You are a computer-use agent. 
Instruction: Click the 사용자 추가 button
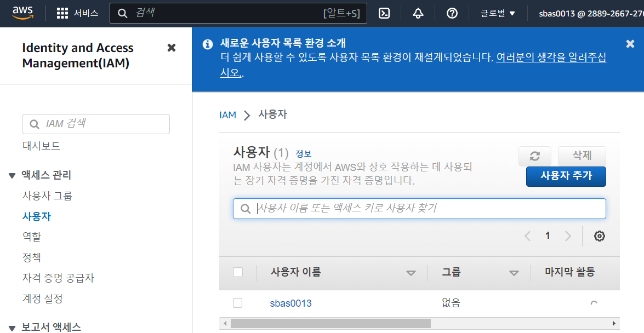tap(566, 176)
